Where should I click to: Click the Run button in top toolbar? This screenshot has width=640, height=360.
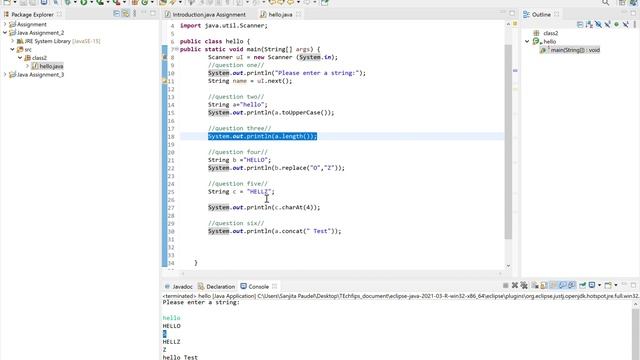pos(84,2)
